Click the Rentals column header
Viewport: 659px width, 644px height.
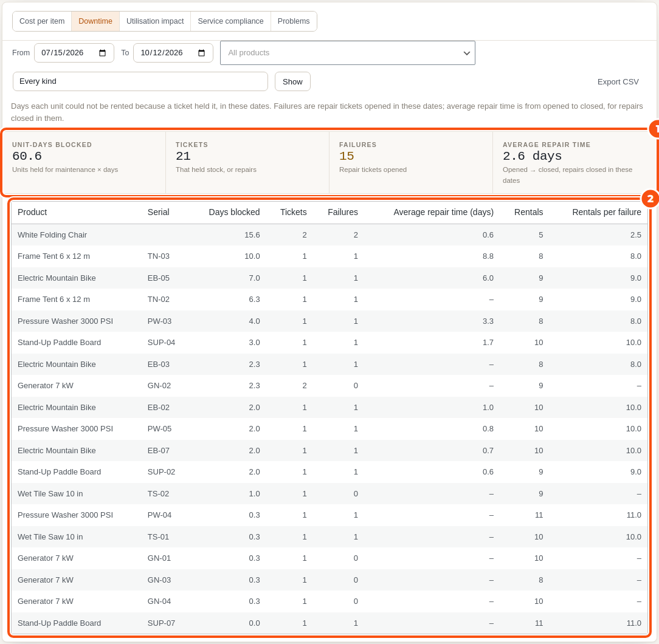click(x=529, y=212)
